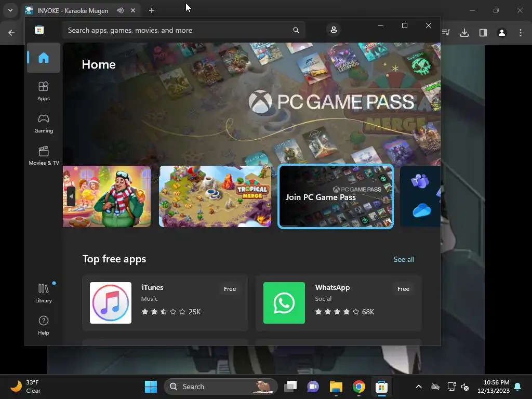Open the Store account profile icon
The height and width of the screenshot is (399, 532).
click(334, 30)
